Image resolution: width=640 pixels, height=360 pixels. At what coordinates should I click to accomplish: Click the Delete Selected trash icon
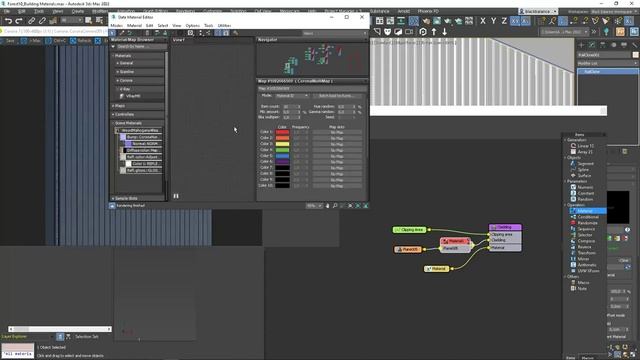point(147,33)
